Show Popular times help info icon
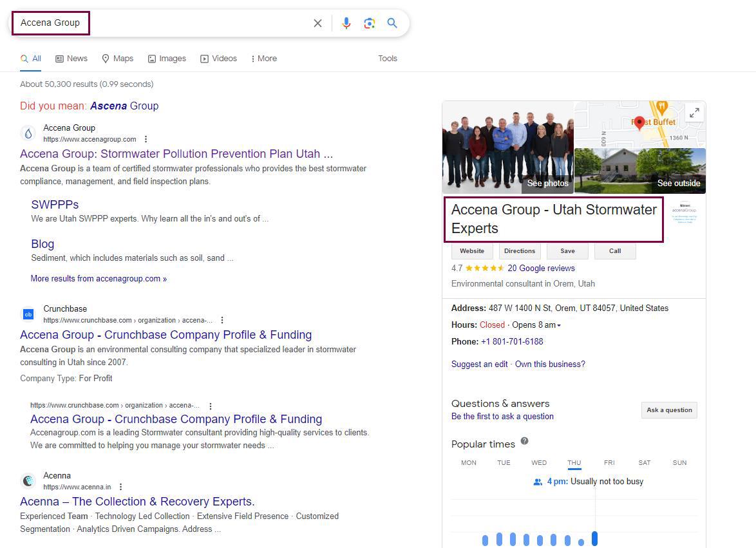Screen dimensions: 756x548 pyautogui.click(x=524, y=441)
